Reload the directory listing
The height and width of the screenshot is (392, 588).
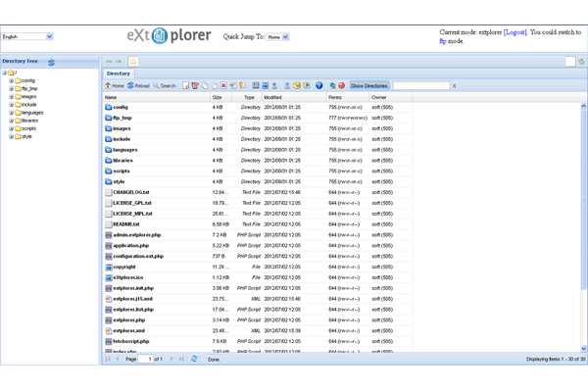click(138, 86)
